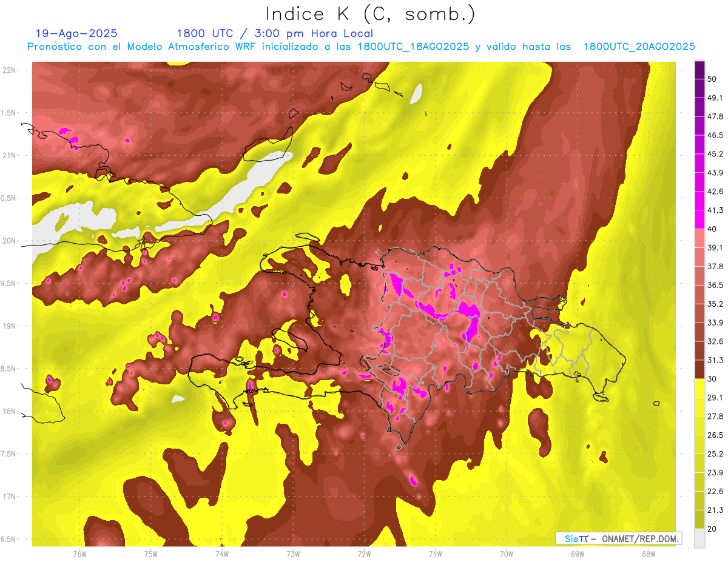The image size is (728, 562).
Task: Click the magenta legend swatch between 40 and 41.3
Action: coord(699,219)
